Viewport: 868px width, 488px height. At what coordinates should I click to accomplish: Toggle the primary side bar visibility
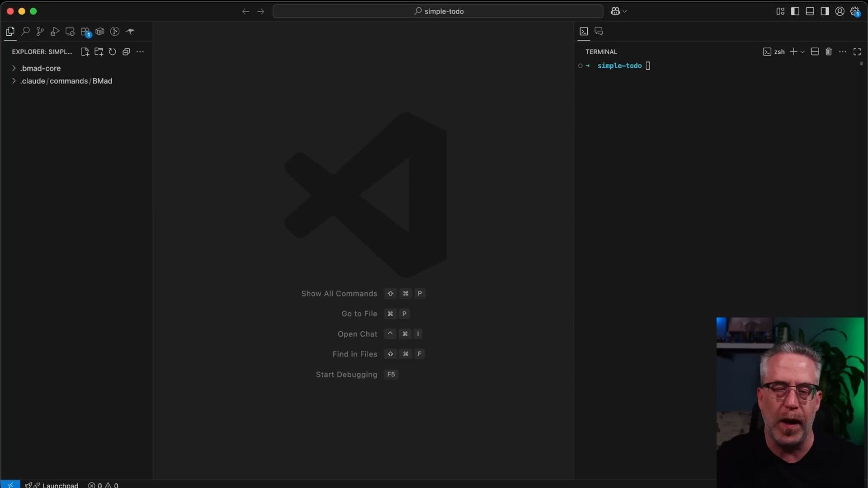click(795, 11)
